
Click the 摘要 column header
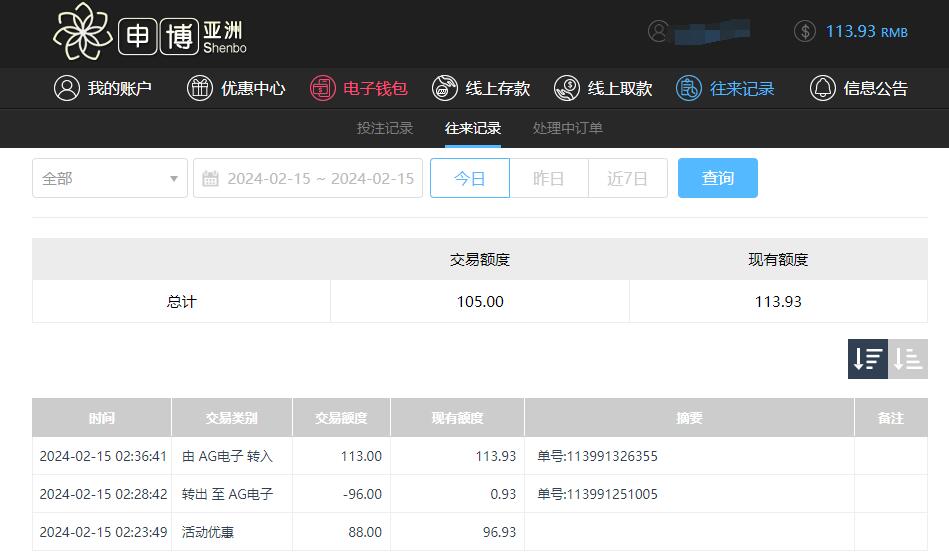[689, 418]
